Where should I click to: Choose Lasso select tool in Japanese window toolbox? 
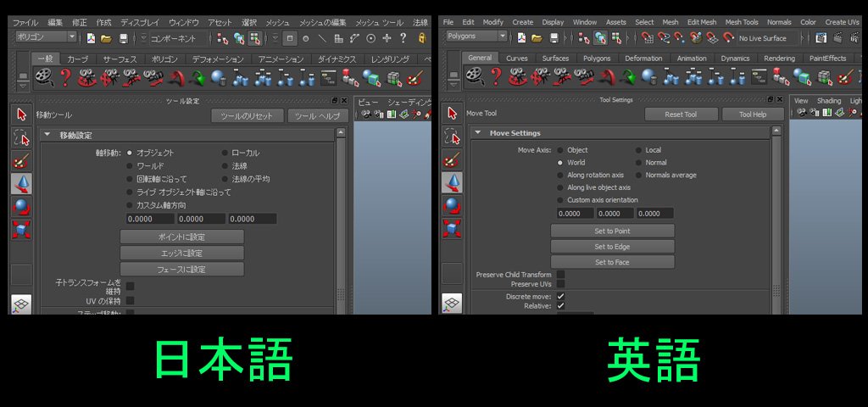21,138
